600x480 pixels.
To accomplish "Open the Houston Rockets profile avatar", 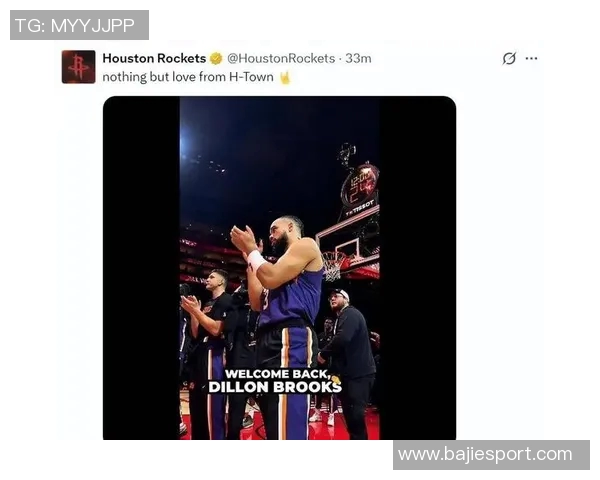I will click(78, 67).
